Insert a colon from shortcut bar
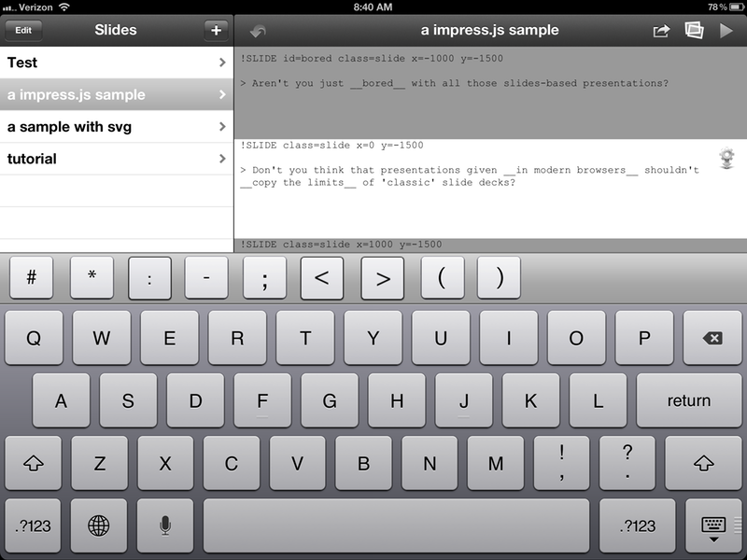This screenshot has width=747, height=560. [x=149, y=277]
